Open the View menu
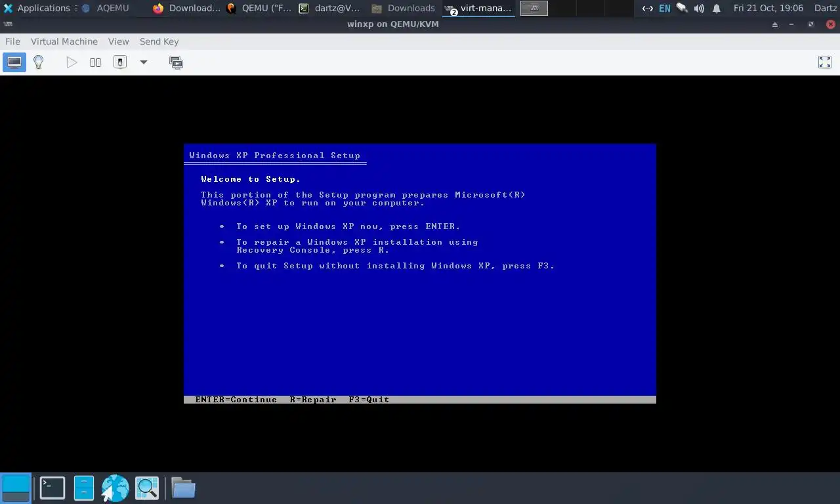 [118, 41]
